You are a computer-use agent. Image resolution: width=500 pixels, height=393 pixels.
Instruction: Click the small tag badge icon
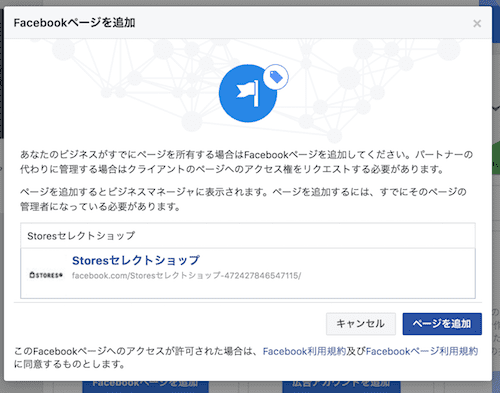[x=276, y=77]
